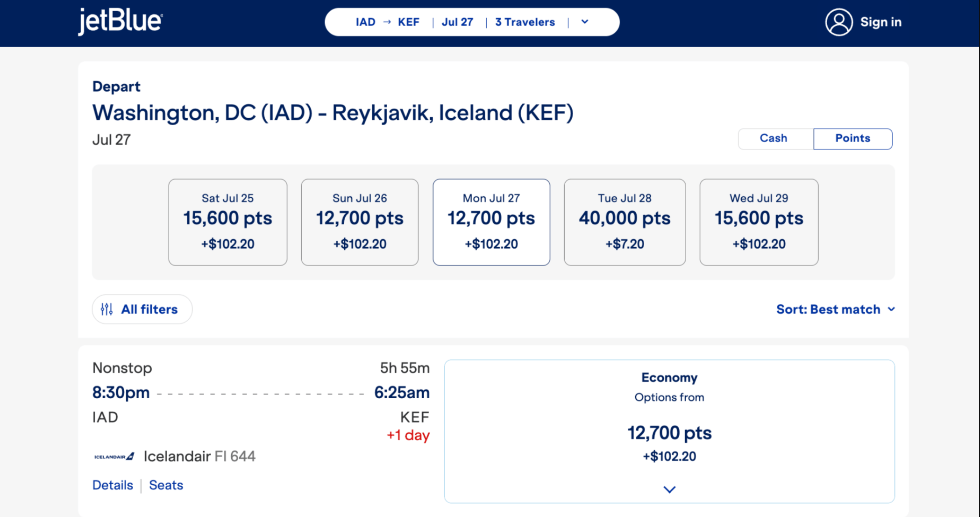
Task: Select the Tue Jul 28 date tab
Action: (x=625, y=222)
